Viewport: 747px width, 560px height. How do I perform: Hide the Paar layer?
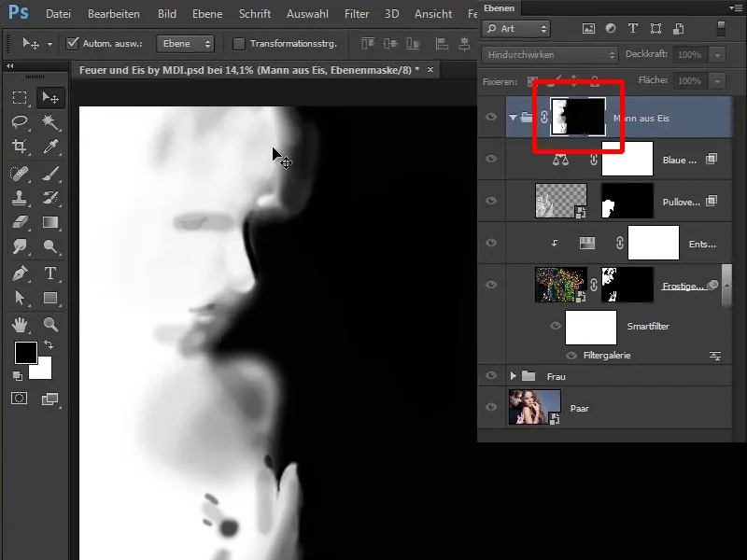pyautogui.click(x=491, y=407)
